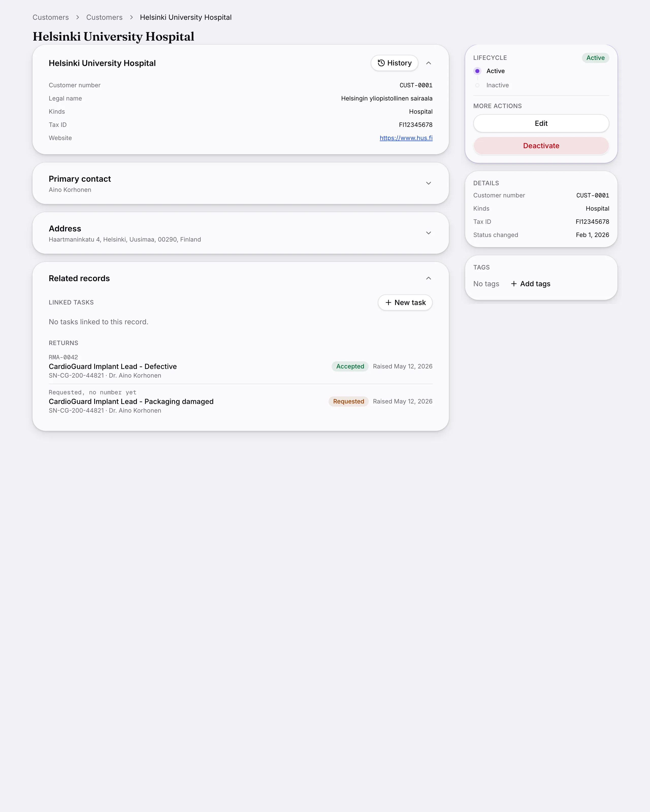Click 'Requested, no number yet' label
Viewport: 650px width, 812px height.
[x=92, y=392]
